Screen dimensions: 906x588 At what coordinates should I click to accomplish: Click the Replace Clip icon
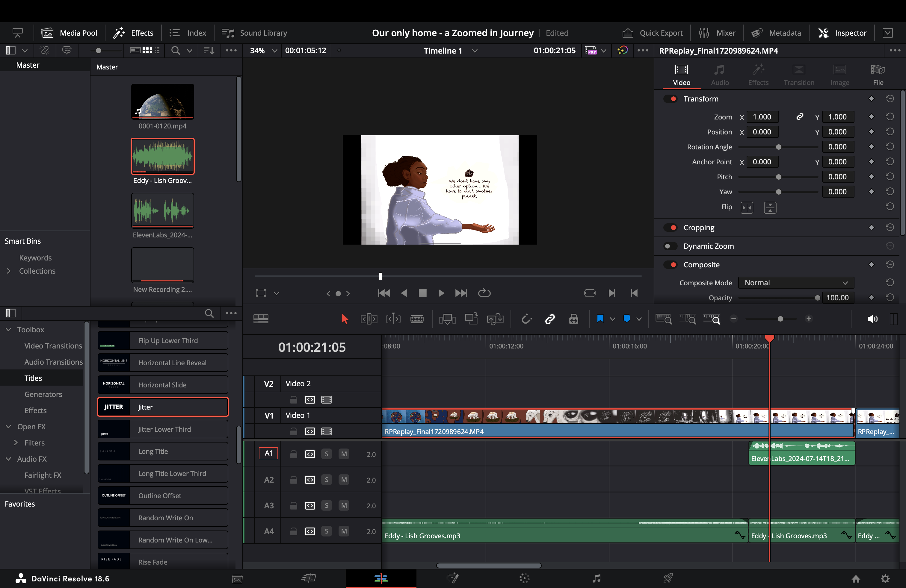(x=495, y=319)
